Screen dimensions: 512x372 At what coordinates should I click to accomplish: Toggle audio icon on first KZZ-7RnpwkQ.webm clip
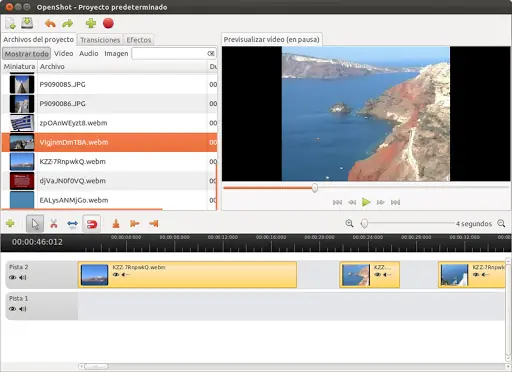coord(125,275)
